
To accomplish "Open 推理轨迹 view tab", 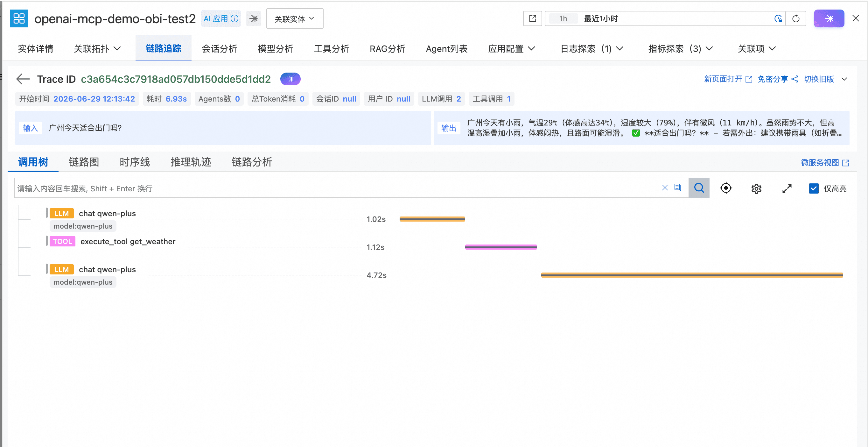I will click(191, 162).
